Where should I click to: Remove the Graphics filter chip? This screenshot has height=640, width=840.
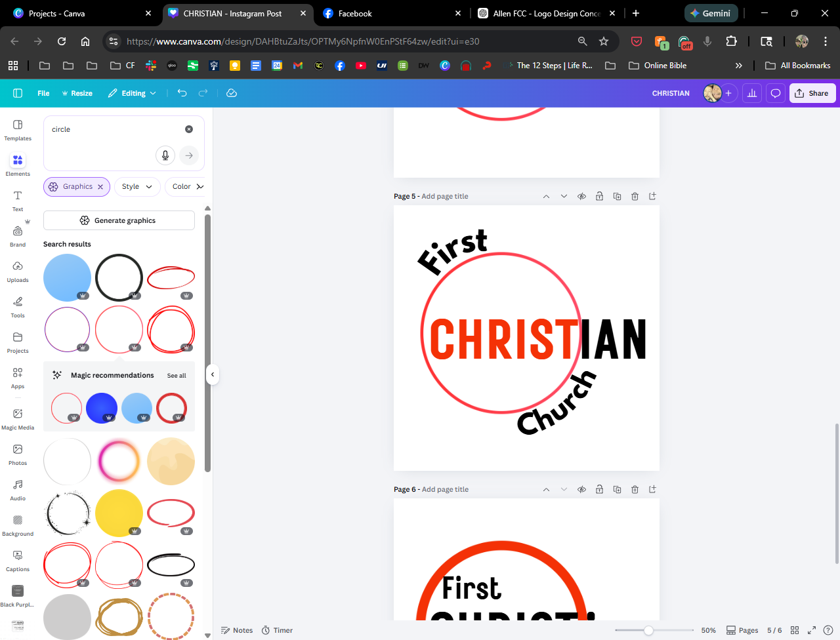[100, 187]
